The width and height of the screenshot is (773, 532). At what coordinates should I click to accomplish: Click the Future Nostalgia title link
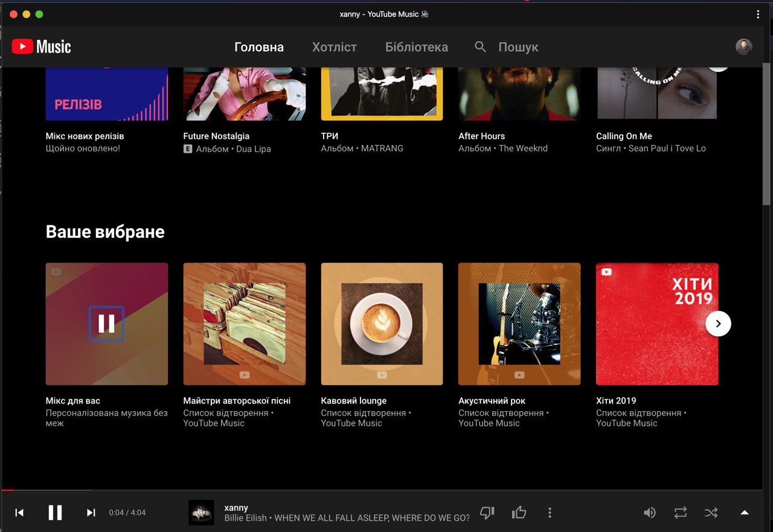pyautogui.click(x=216, y=136)
